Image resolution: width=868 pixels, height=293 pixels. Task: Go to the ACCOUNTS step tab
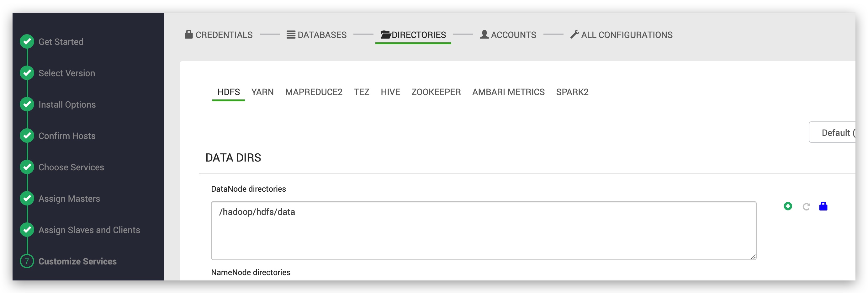coord(508,35)
